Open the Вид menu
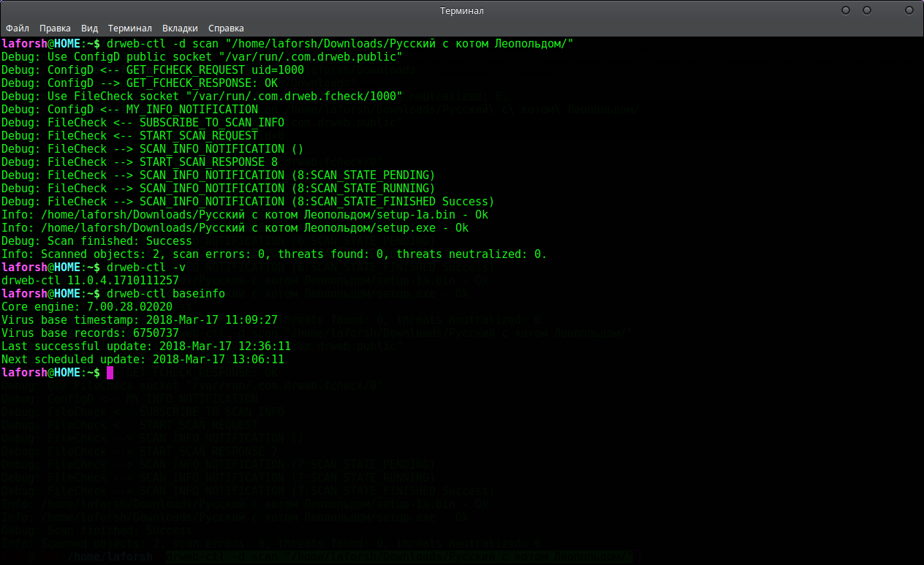This screenshot has height=565, width=924. 90,29
